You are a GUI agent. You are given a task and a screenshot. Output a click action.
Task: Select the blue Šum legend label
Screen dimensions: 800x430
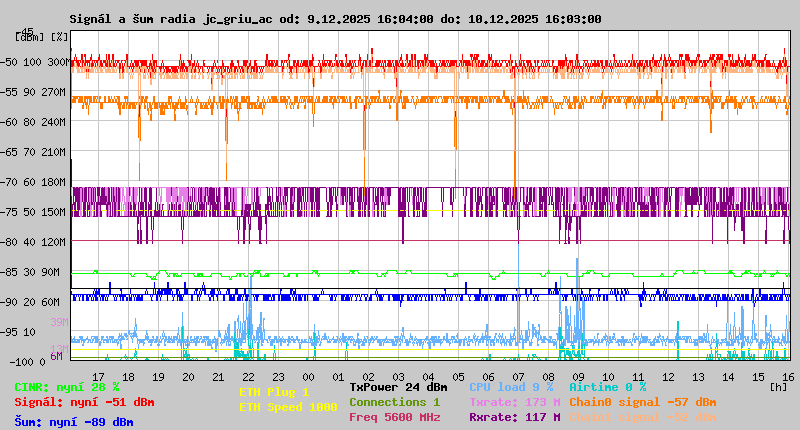73,422
